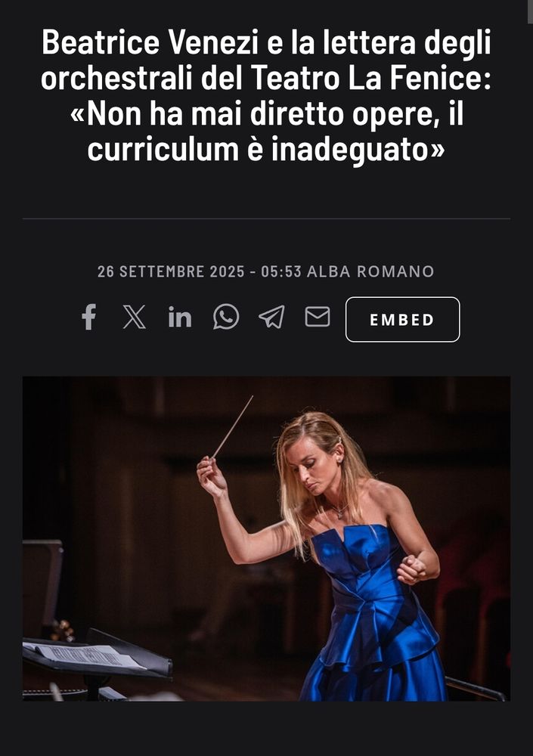
Task: Click the scrollbar thumb at the page edge
Action: (x=530, y=12)
